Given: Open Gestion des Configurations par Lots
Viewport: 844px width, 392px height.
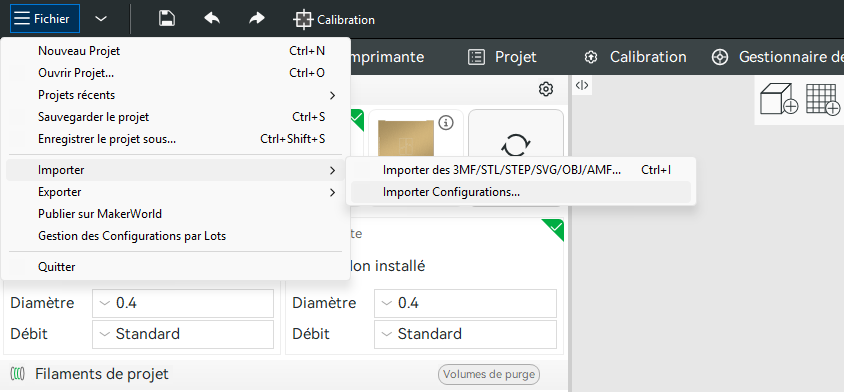Looking at the screenshot, I should coord(175,236).
